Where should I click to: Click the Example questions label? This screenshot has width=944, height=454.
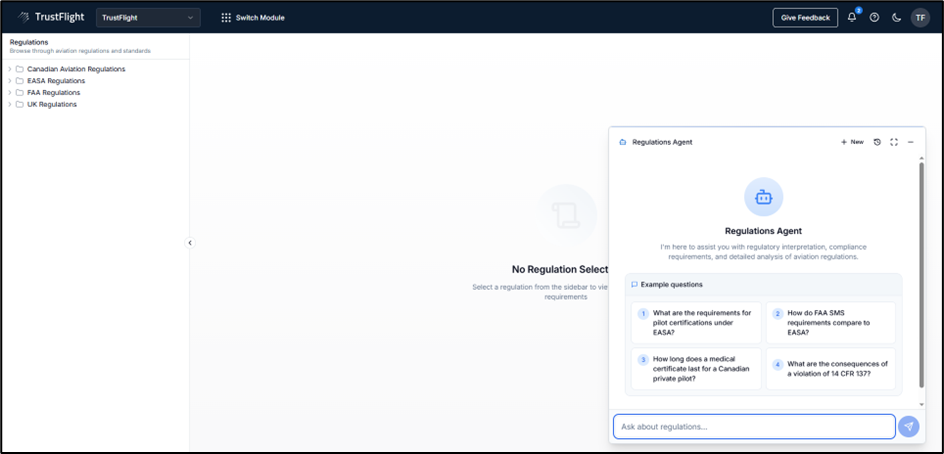pos(671,284)
